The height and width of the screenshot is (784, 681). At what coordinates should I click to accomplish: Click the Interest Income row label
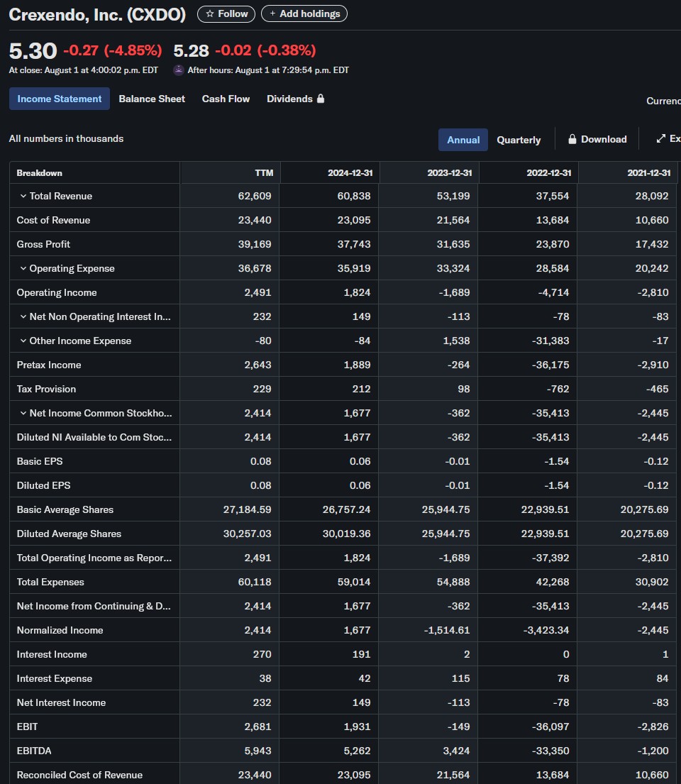52,654
